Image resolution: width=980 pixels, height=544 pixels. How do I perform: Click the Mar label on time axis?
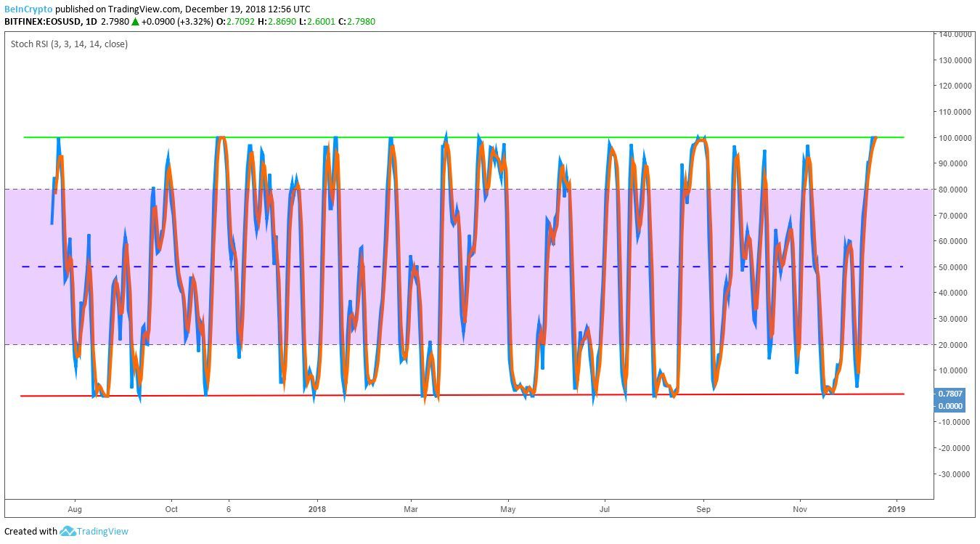(x=411, y=510)
